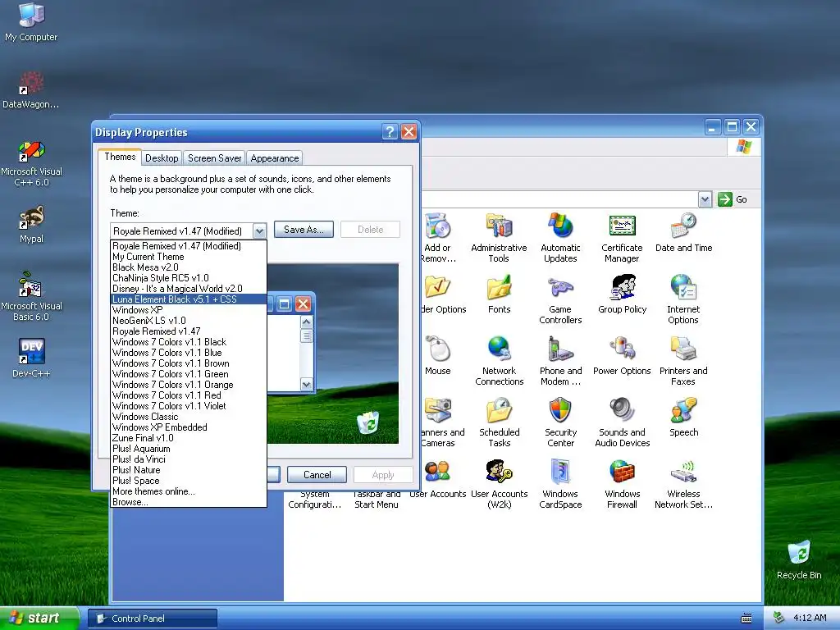Open Windows CardSpace icon
This screenshot has width=840, height=630.
tap(560, 484)
